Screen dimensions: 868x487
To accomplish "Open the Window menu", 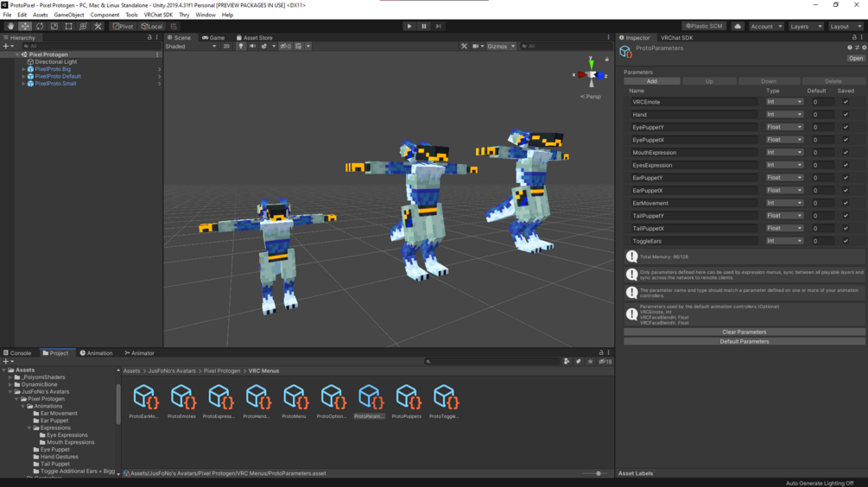I will pos(206,15).
